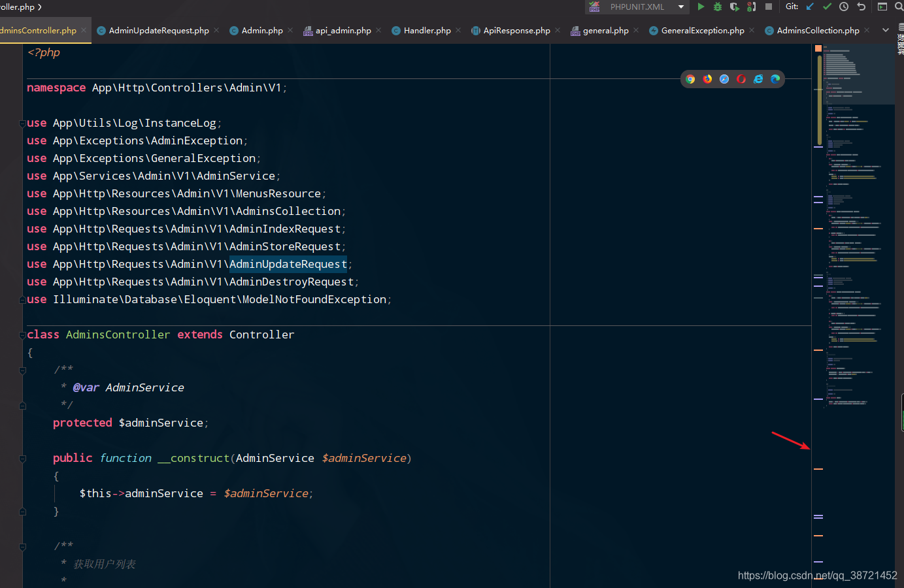Close the GeneralException.php tab

752,30
